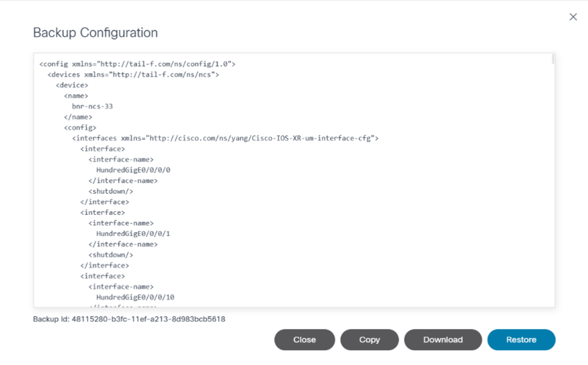Image resolution: width=588 pixels, height=365 pixels.
Task: Click the config tag below closing name tag
Action: [x=80, y=128]
